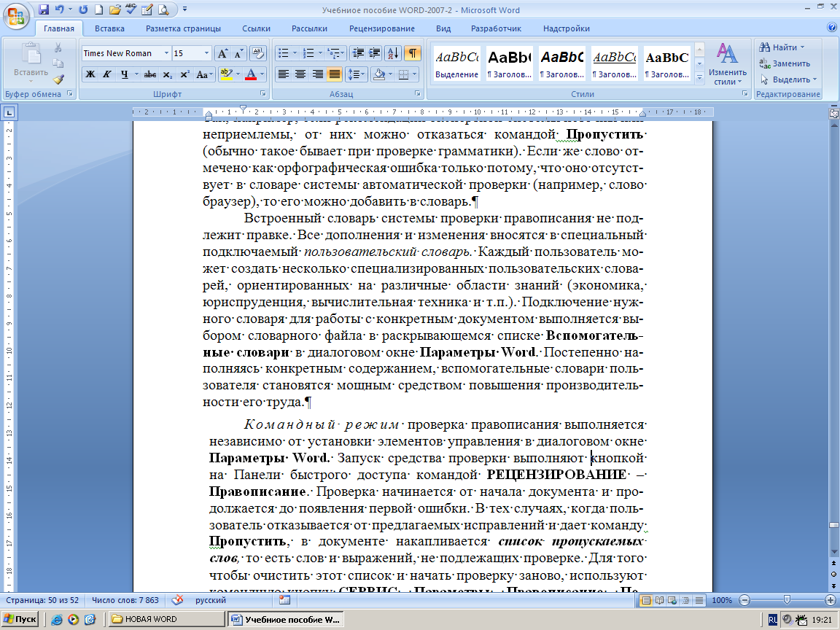Switch to Рецензирование tab
The height and width of the screenshot is (630, 840).
pos(382,28)
